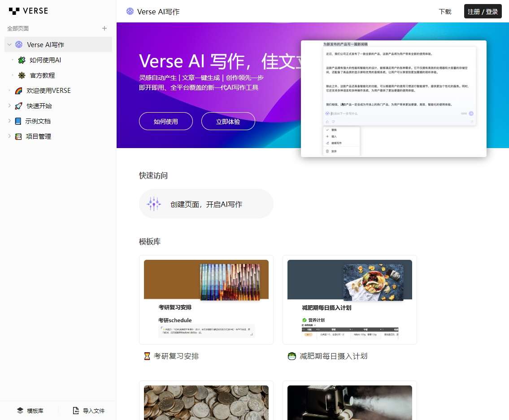Click the sparkle icon in 创建页面 card

click(x=154, y=204)
